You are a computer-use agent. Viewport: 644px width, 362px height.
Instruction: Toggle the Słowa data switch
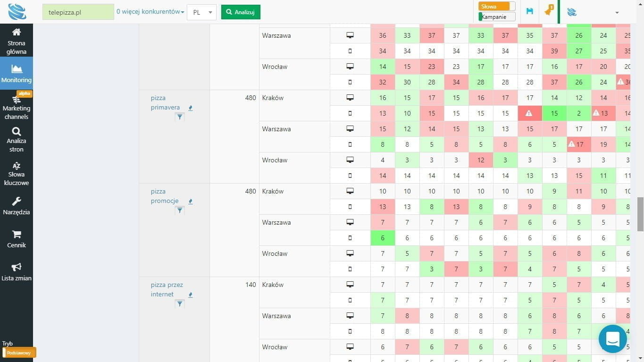495,7
